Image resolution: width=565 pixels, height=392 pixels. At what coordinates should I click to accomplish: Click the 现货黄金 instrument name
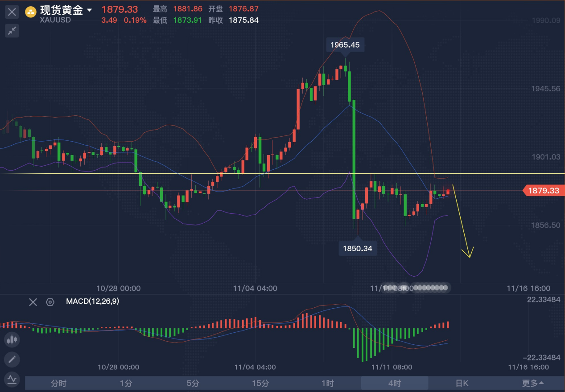[62, 10]
